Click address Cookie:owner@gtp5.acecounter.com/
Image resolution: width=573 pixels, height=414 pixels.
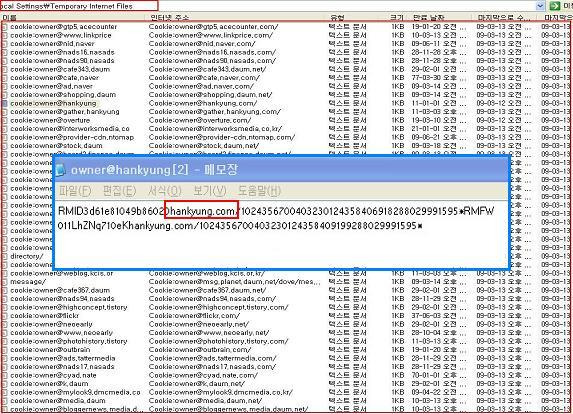click(213, 27)
